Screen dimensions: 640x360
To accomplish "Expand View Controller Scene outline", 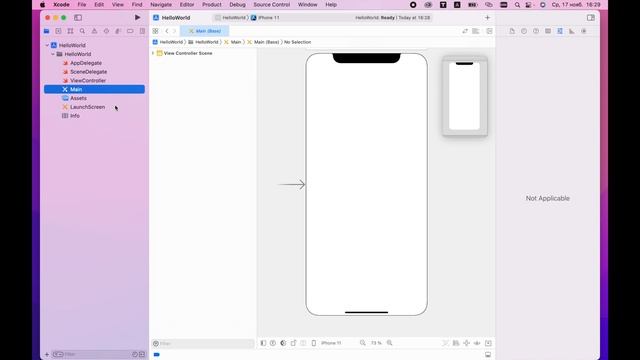I will point(153,53).
